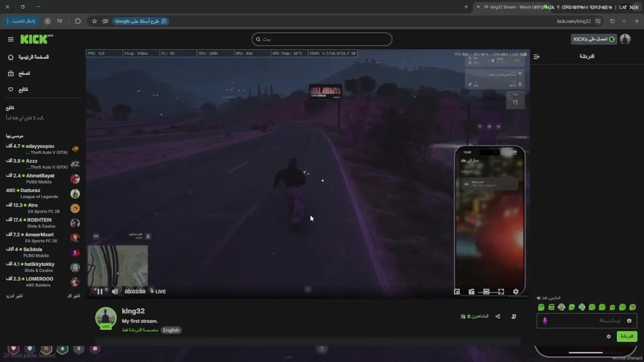Image resolution: width=644 pixels, height=362 pixels.
Task: Insert the leftmost green emote
Action: pos(541,307)
